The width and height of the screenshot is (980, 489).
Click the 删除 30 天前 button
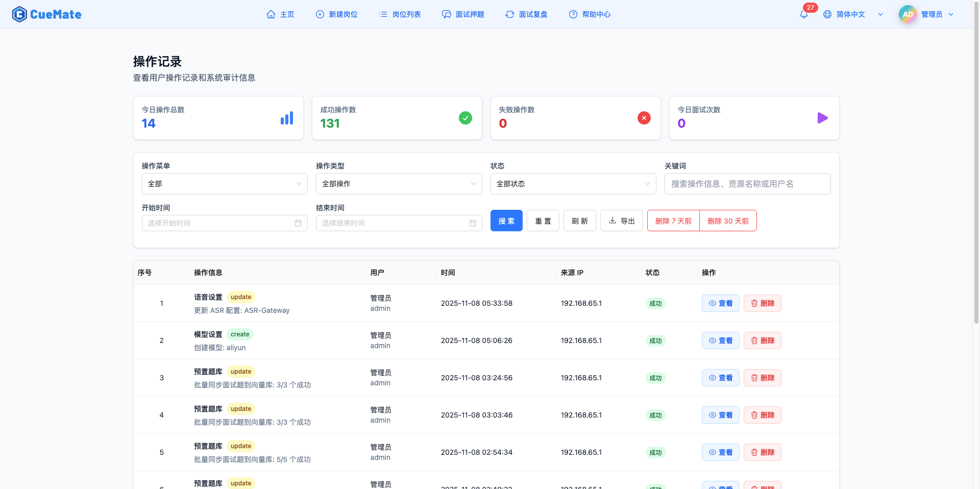tap(728, 221)
